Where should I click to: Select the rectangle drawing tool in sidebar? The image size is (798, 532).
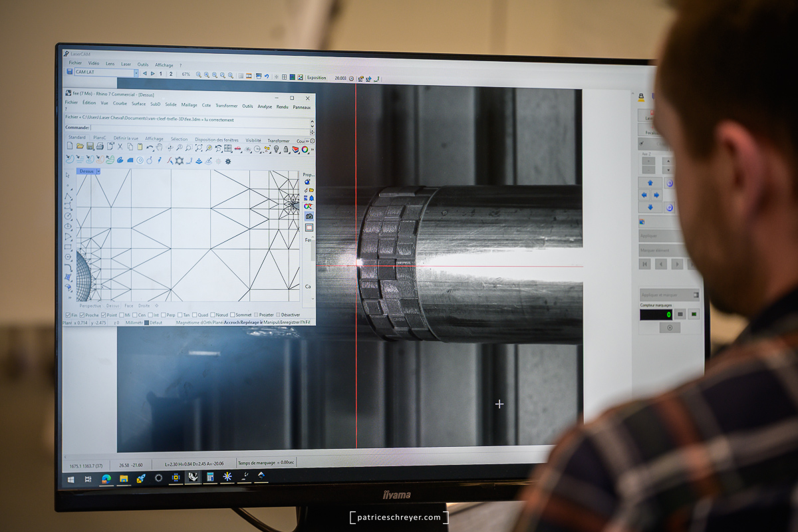tap(68, 247)
